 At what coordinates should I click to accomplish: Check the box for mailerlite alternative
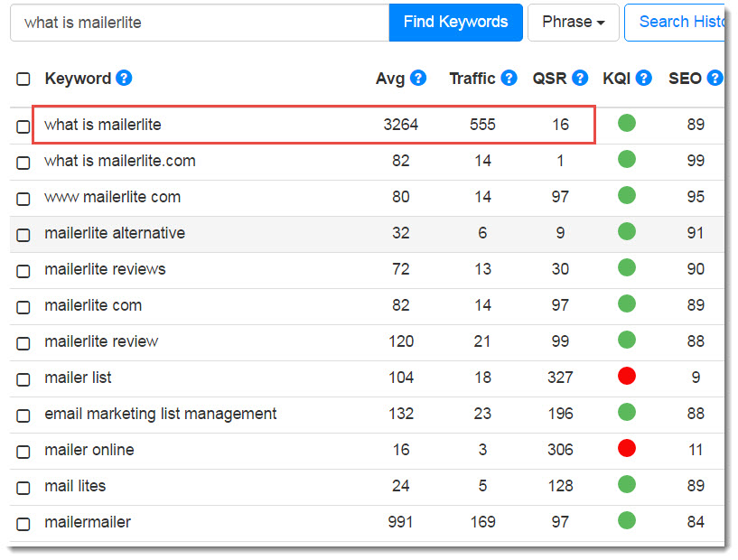[23, 235]
